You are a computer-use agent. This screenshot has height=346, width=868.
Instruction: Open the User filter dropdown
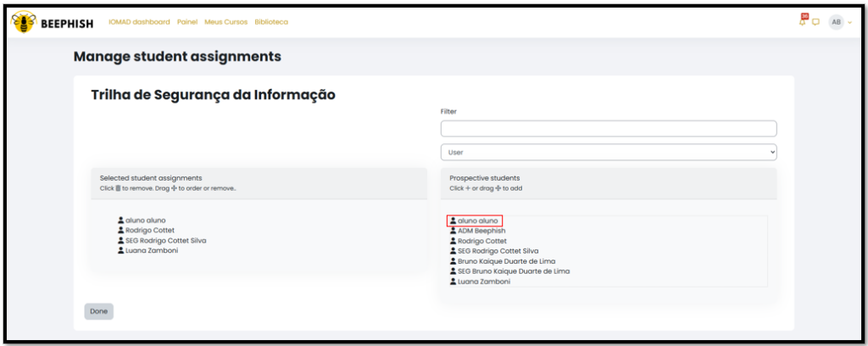tap(609, 153)
